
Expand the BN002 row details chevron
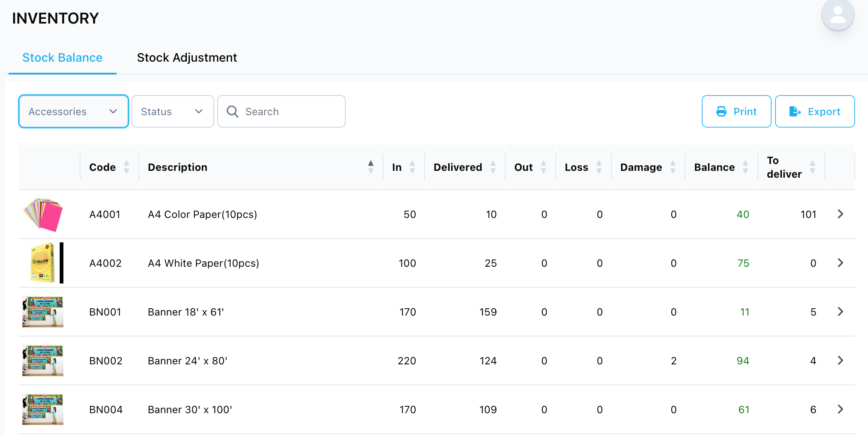point(840,361)
